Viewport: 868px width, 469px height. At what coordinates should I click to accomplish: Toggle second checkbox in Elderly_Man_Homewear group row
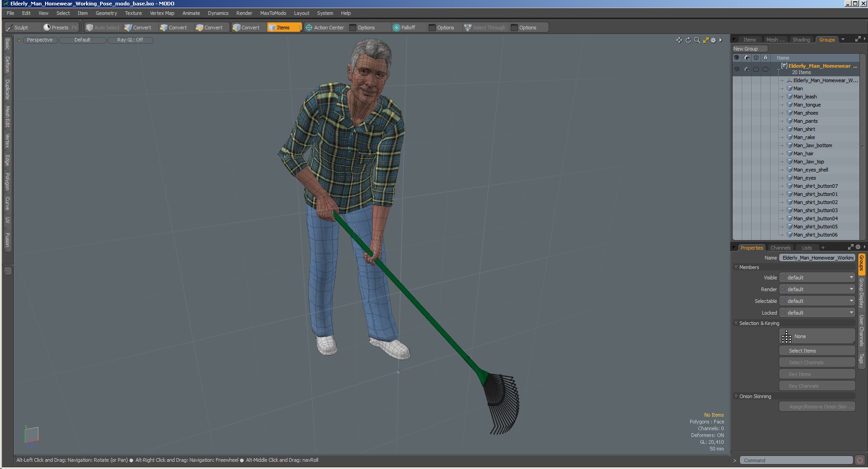click(765, 69)
